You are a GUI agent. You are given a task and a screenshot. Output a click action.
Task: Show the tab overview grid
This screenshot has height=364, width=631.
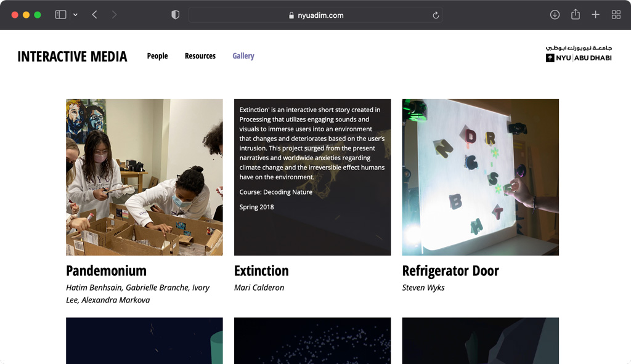[x=616, y=14]
